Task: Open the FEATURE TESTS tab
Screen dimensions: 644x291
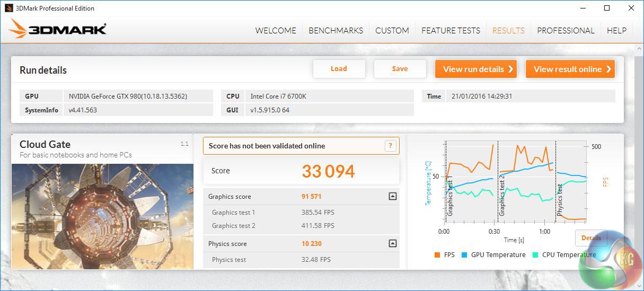Action: click(x=451, y=31)
